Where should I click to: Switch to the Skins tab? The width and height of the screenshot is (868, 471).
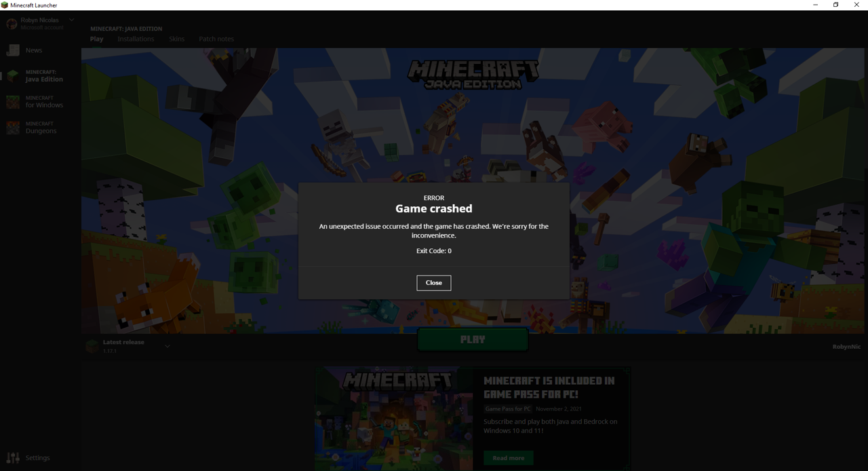point(176,39)
